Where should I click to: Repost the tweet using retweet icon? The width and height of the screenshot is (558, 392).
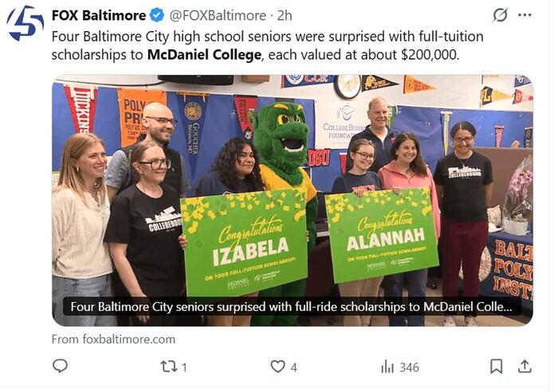[x=168, y=366]
